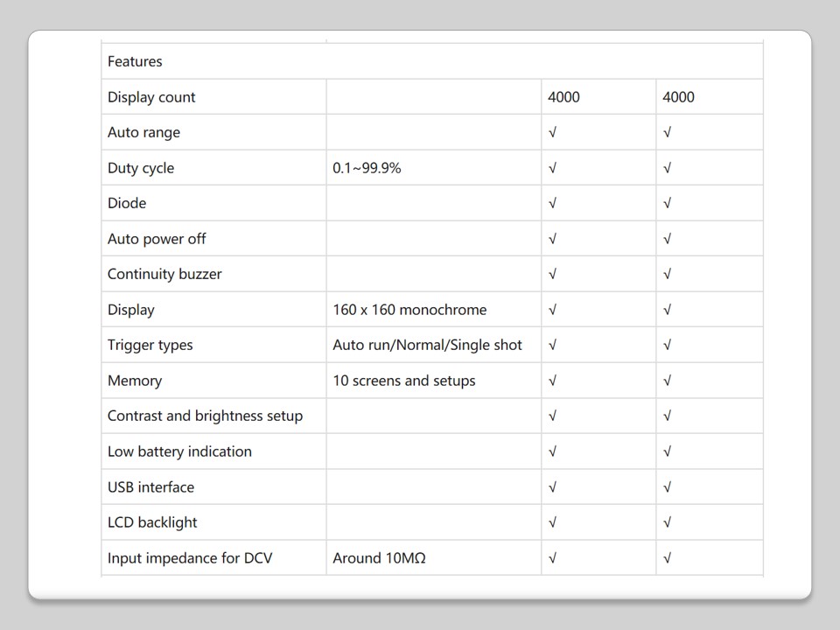Screen dimensions: 840x630
Task: Click the 10 screens and setups cell
Action: [x=404, y=381]
